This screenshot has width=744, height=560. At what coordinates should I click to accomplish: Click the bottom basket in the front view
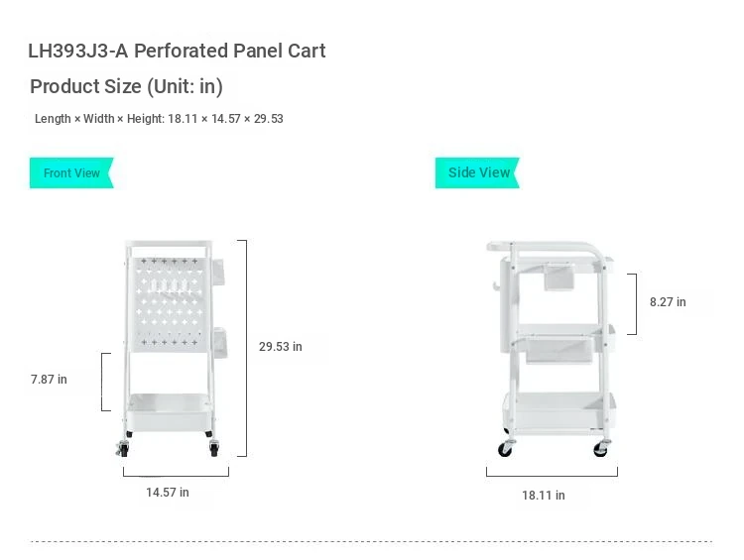tap(170, 412)
